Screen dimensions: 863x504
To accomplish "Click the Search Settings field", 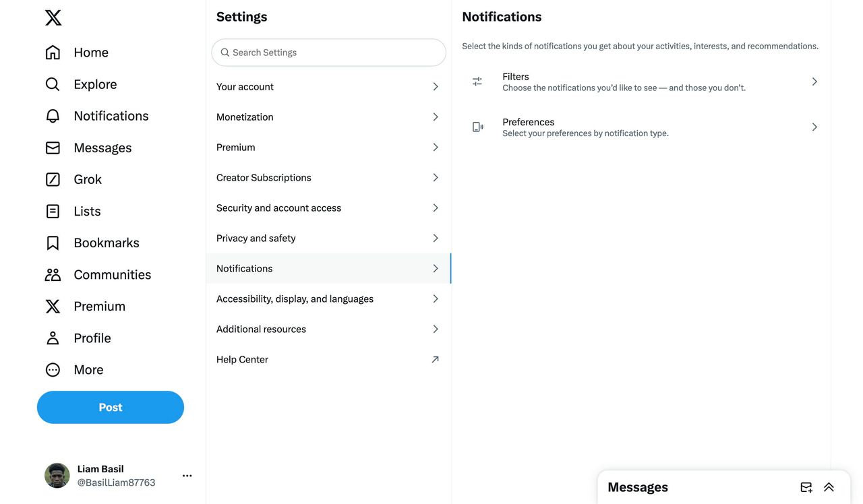I will pyautogui.click(x=328, y=53).
